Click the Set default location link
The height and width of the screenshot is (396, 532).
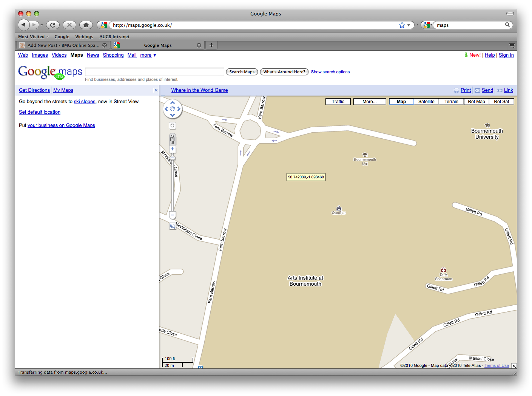coord(40,112)
